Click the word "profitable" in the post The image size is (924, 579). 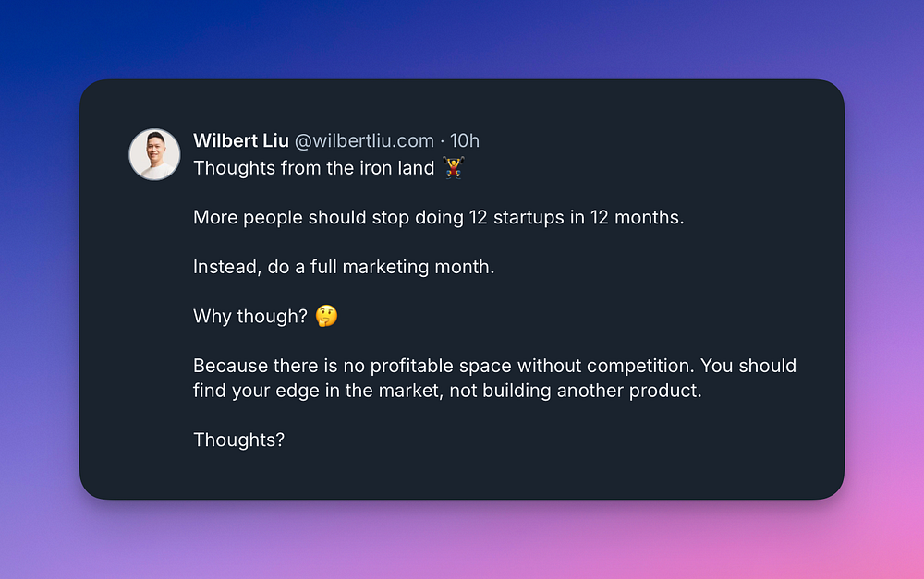[441, 366]
